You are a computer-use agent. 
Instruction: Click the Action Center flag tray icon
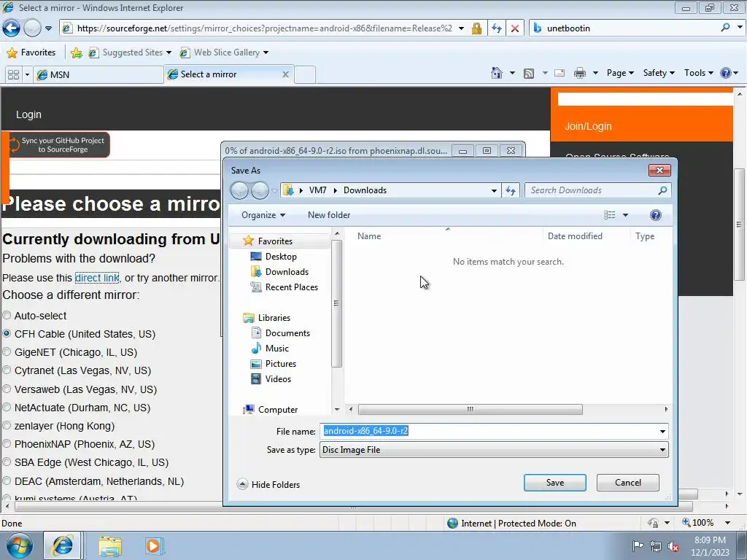[638, 546]
